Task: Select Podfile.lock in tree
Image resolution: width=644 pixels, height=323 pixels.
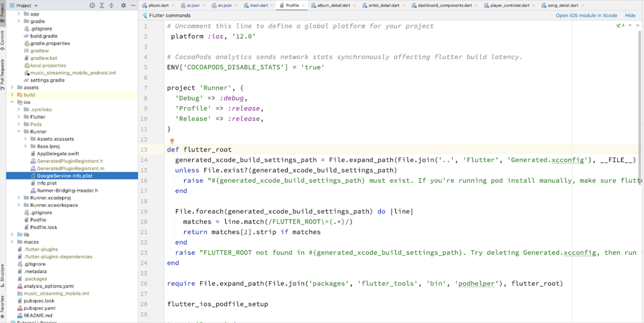Action: pos(44,227)
